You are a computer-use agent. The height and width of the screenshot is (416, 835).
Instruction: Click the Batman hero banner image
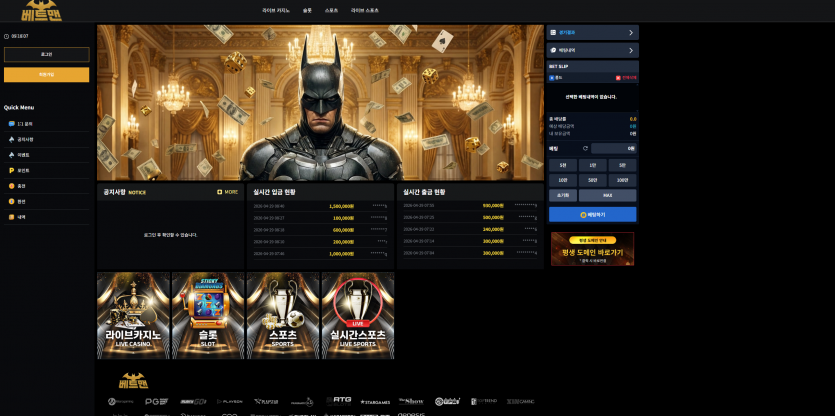pos(320,103)
